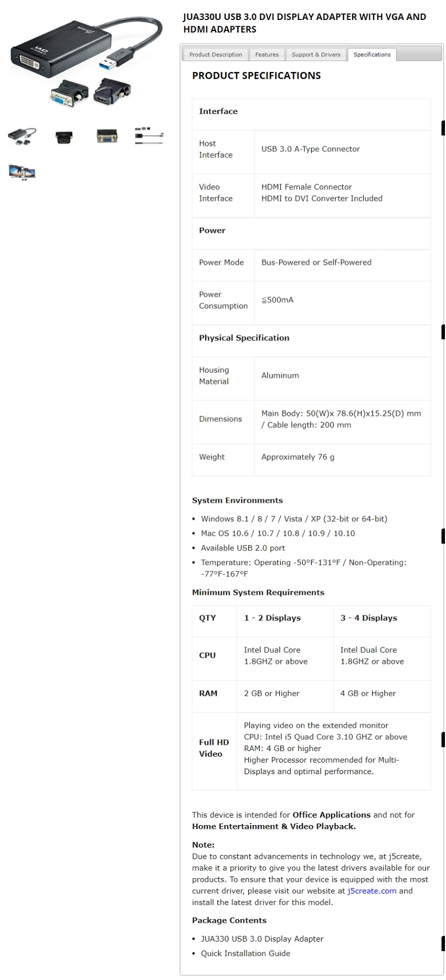
Task: Click the JUA330U product title heading
Action: (304, 23)
